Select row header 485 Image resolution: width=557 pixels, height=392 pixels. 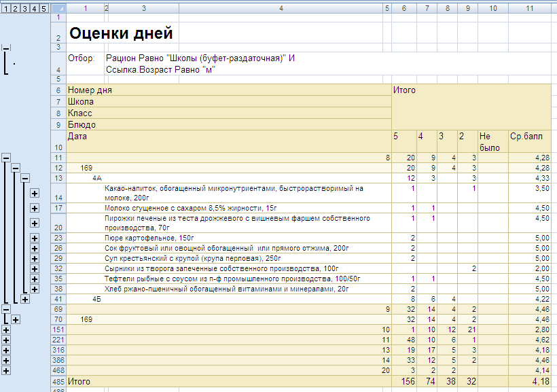(58, 382)
